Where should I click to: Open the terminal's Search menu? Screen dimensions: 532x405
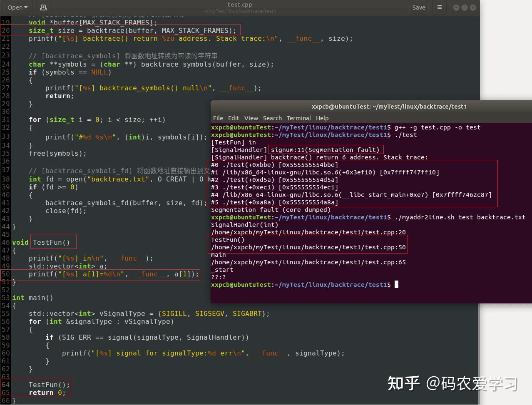pos(272,118)
